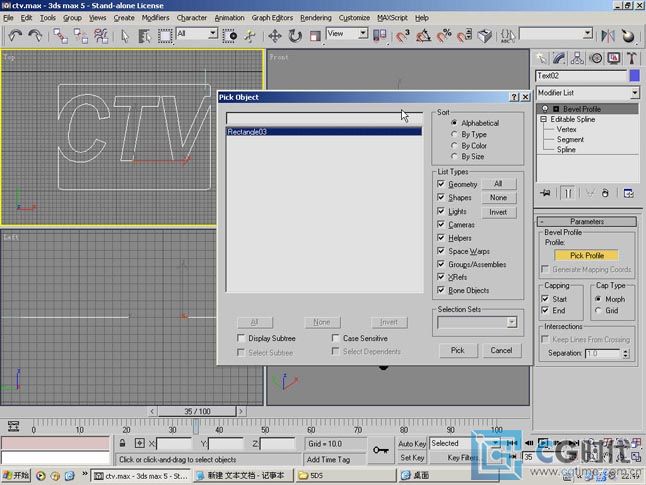The width and height of the screenshot is (646, 485).
Task: Uncheck the Start capping checkbox
Action: pyautogui.click(x=545, y=299)
